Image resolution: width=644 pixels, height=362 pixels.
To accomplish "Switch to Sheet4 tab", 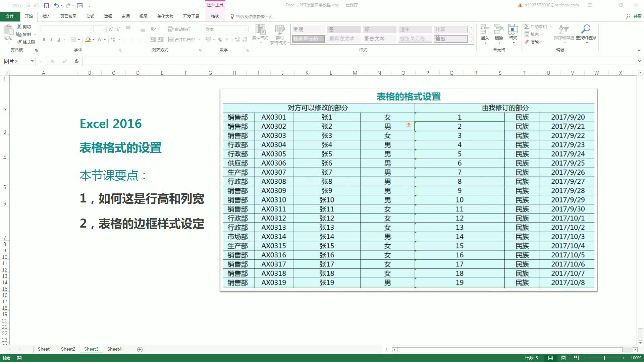I will [x=114, y=349].
